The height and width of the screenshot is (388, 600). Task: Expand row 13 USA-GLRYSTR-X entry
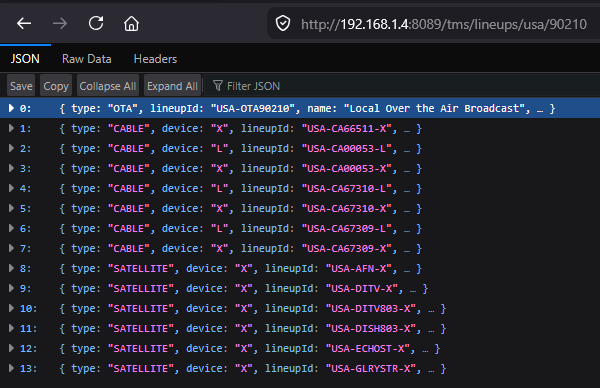[x=11, y=368]
